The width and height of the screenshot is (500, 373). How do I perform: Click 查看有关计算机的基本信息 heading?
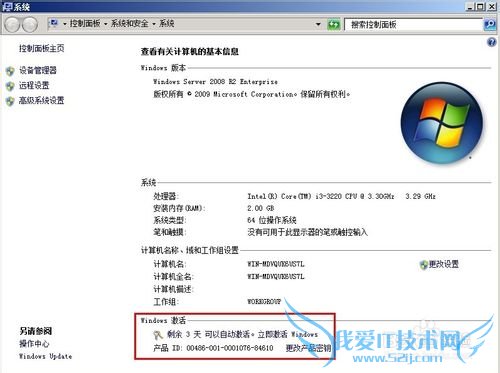pos(189,52)
